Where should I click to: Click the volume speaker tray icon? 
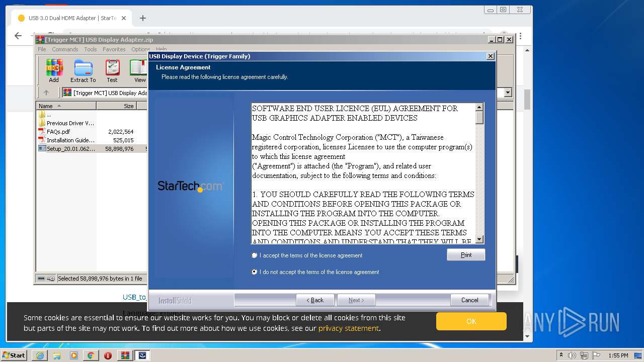[x=572, y=355]
